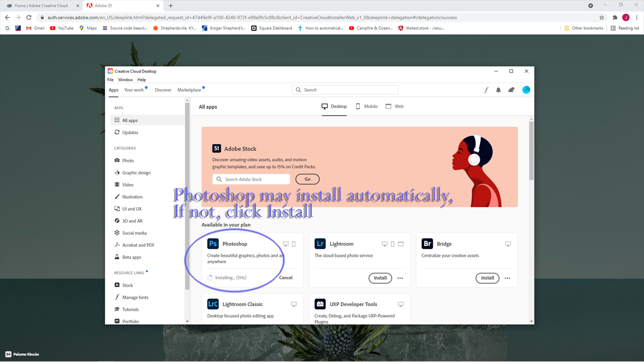
Task: Open the Apps tab
Action: click(114, 90)
